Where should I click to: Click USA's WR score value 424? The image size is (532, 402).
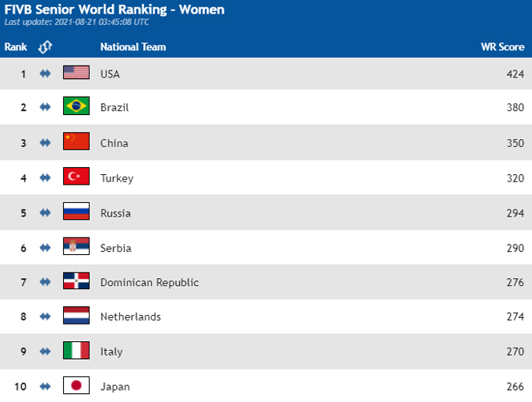point(515,74)
